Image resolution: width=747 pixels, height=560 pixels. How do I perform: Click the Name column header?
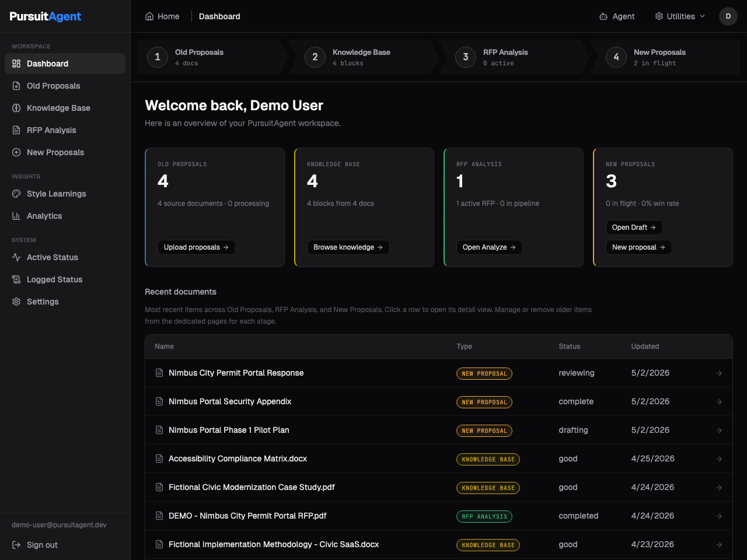click(x=164, y=346)
